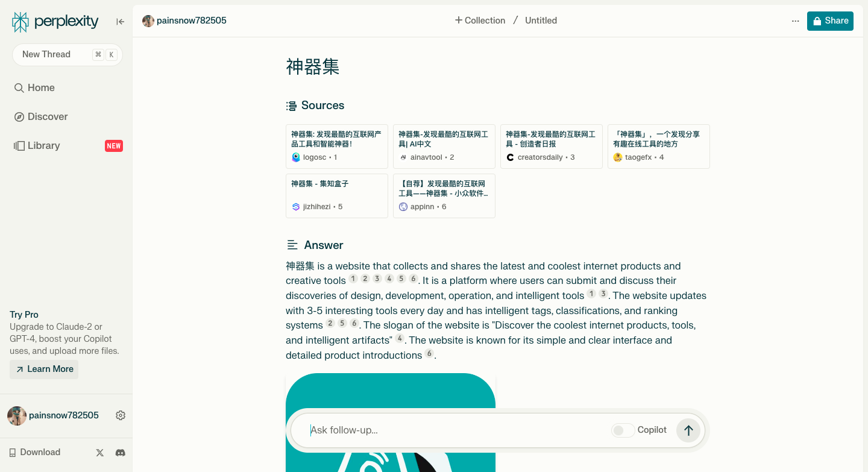Open the three-dot more options menu
The height and width of the screenshot is (472, 868).
(x=795, y=21)
